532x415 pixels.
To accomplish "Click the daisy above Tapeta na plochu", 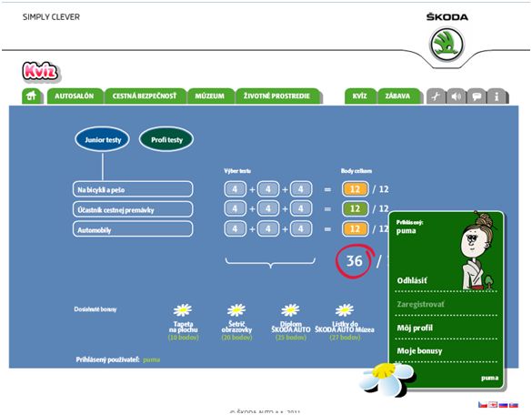I will tap(183, 309).
